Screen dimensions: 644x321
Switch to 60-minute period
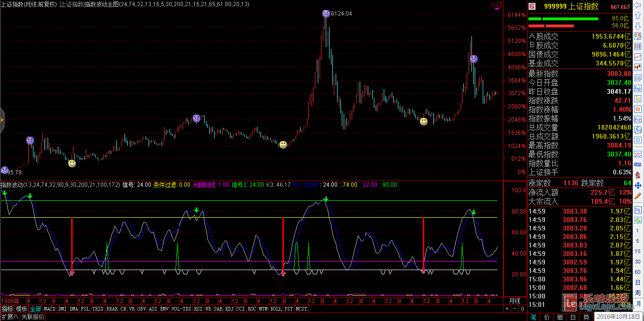point(637,272)
